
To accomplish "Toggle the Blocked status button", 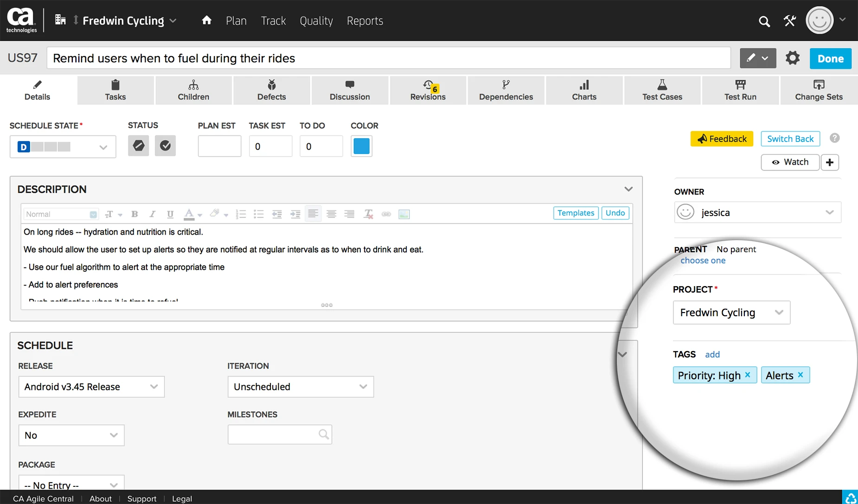I will tap(138, 146).
